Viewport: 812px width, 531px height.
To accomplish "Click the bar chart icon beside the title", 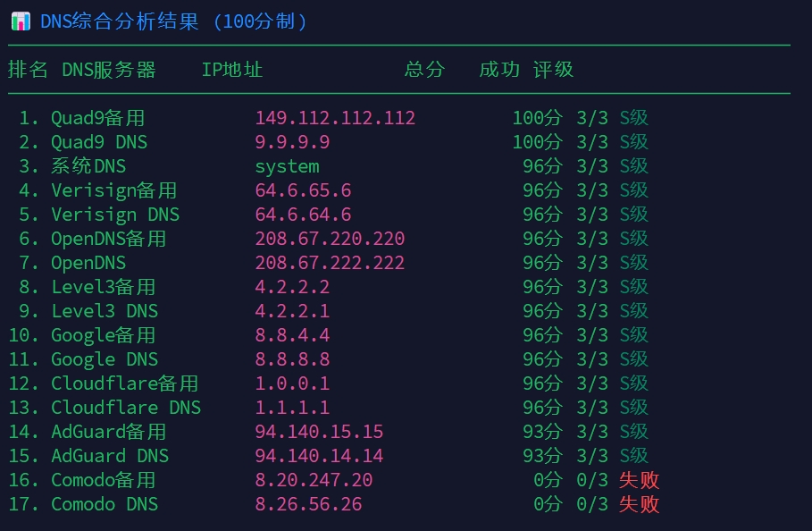I will (21, 21).
